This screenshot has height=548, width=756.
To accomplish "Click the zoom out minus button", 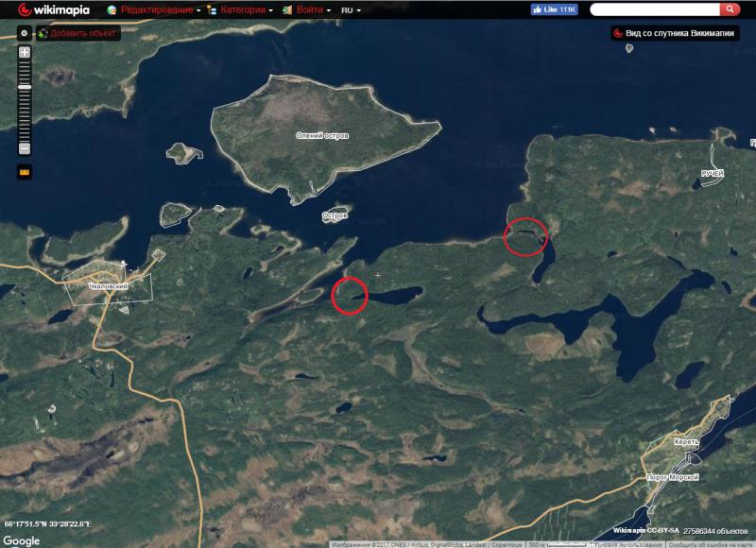I will tap(25, 148).
